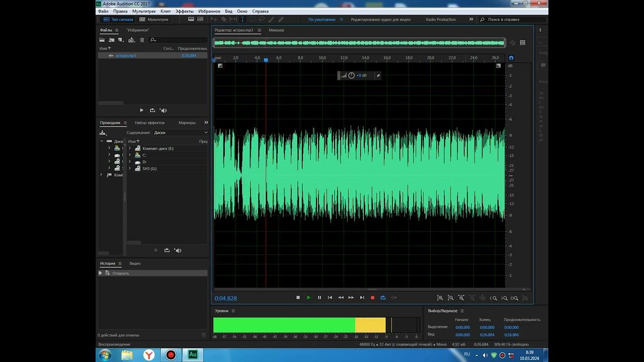Select the Radio Production workspace

point(440,20)
